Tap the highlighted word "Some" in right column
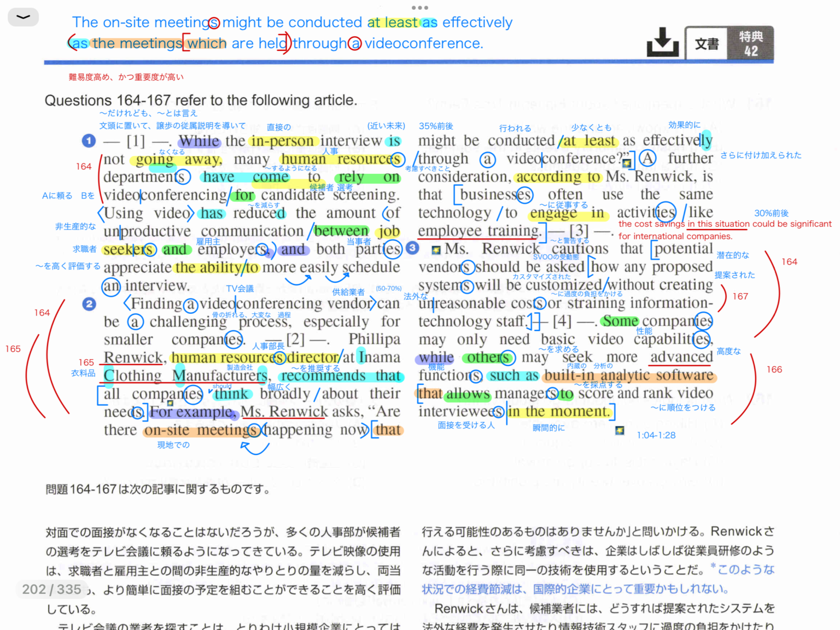840x630 pixels. pyautogui.click(x=620, y=322)
